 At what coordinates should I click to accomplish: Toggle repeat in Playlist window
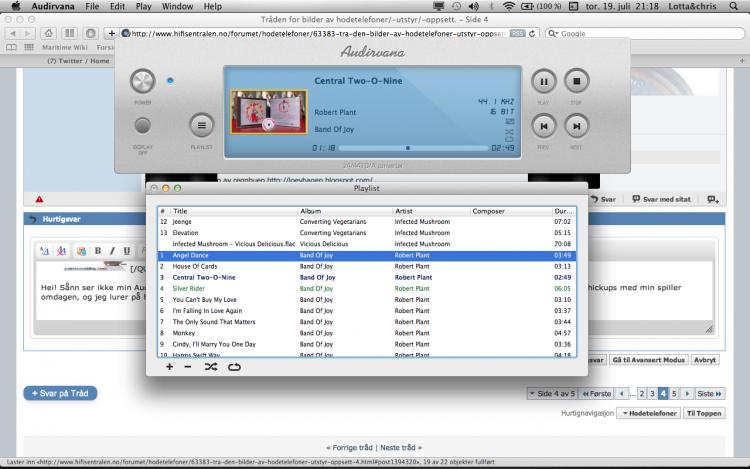[x=234, y=367]
